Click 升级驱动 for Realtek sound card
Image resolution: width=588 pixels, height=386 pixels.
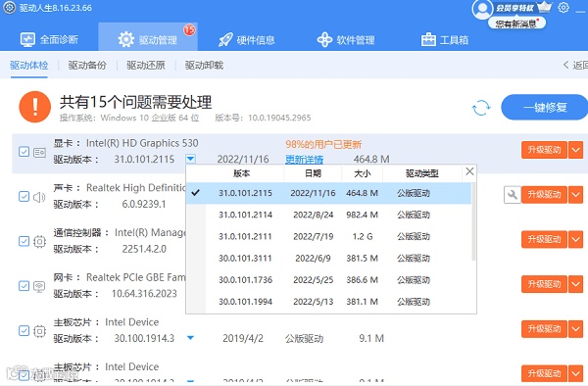pyautogui.click(x=544, y=195)
